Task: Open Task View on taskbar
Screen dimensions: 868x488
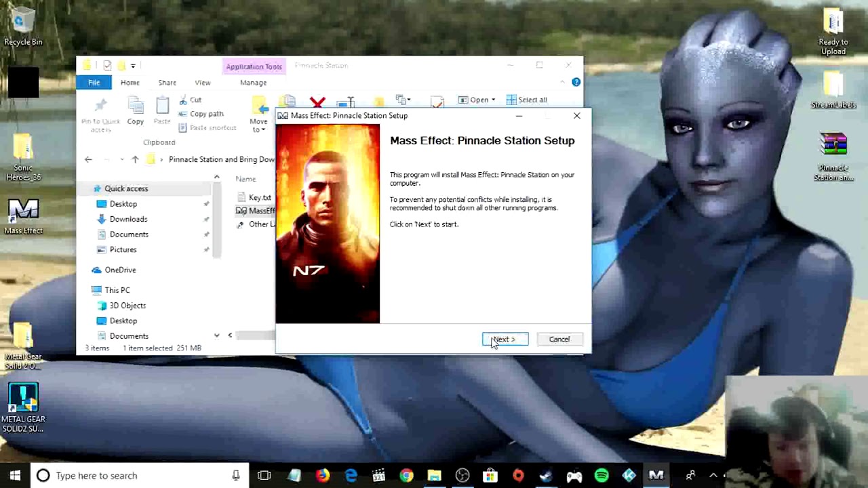Action: coord(264,476)
